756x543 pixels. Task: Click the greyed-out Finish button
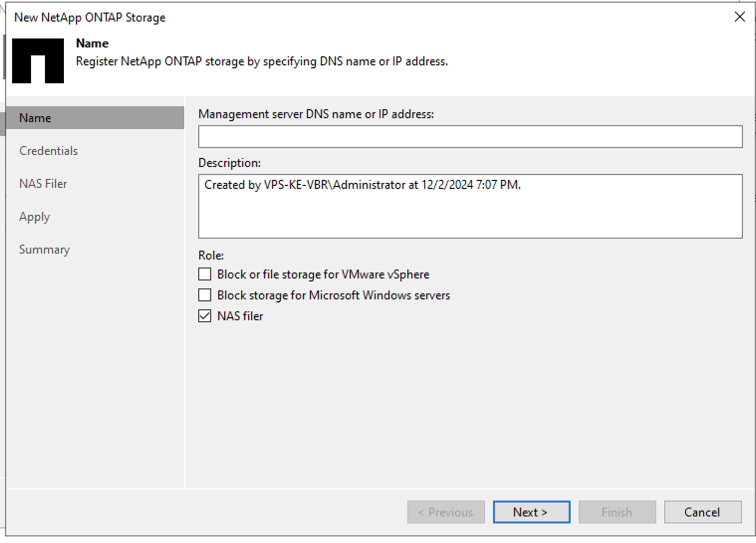coord(617,512)
